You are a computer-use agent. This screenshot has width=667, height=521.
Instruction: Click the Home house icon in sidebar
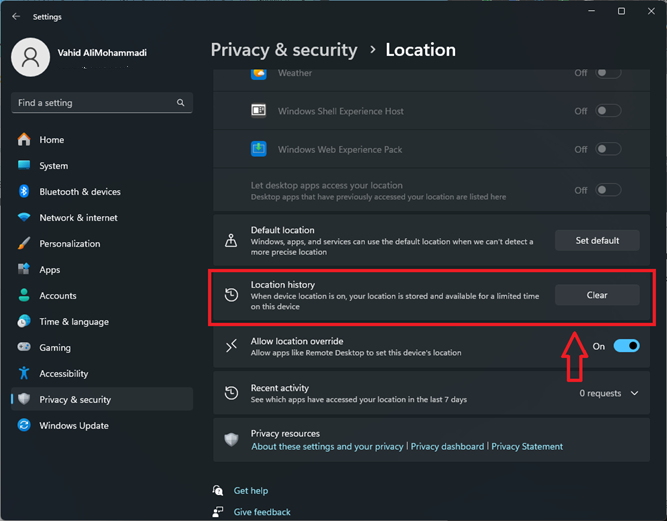24,140
